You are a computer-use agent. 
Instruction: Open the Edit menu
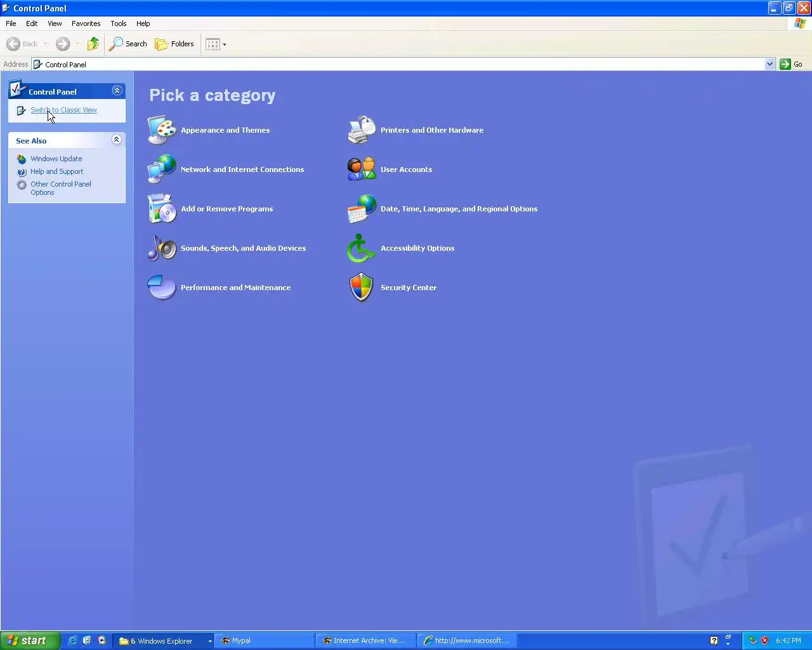coord(32,23)
